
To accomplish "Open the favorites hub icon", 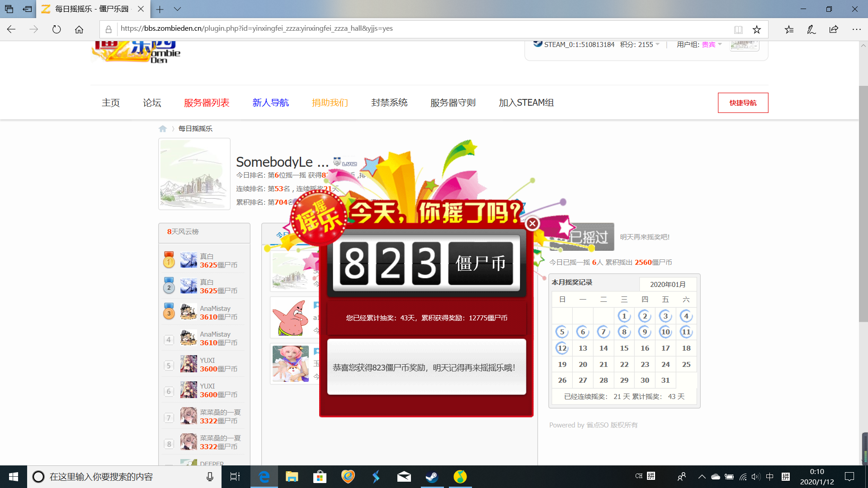I will pyautogui.click(x=789, y=30).
